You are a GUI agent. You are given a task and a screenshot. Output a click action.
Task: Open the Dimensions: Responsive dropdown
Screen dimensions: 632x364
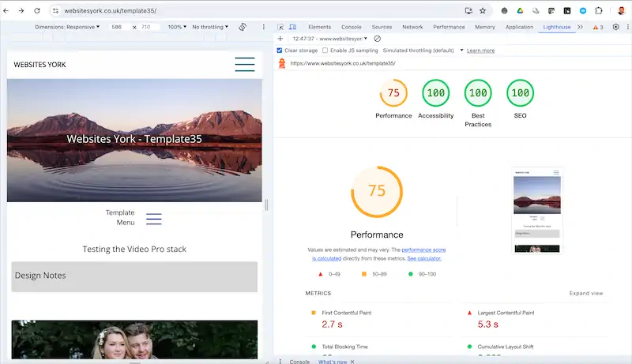[67, 27]
